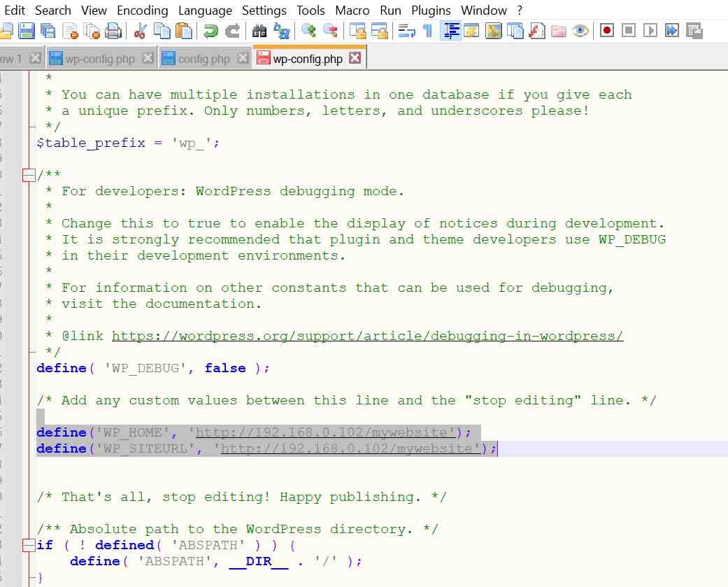This screenshot has height=587, width=728.
Task: Open the Function List panel icon
Action: [x=537, y=31]
